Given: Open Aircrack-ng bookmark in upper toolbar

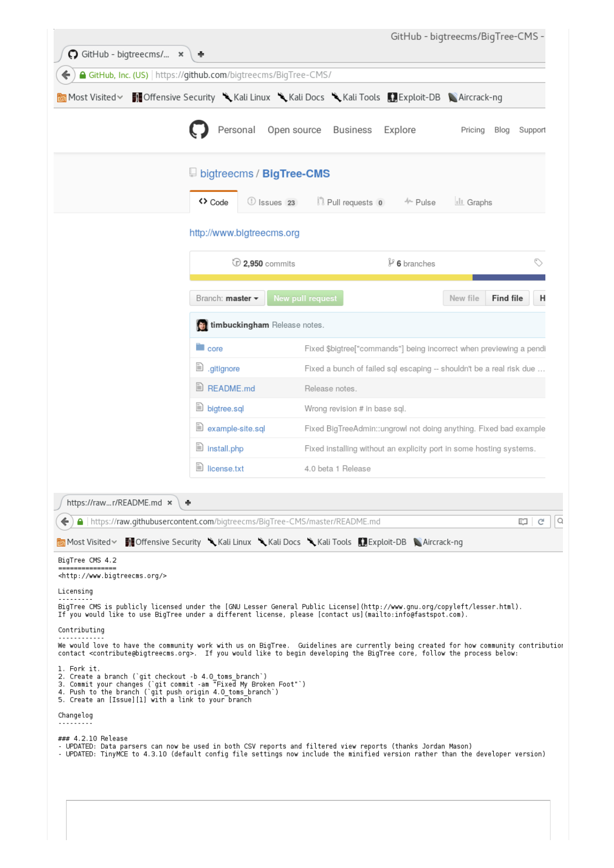Looking at the screenshot, I should coord(475,98).
